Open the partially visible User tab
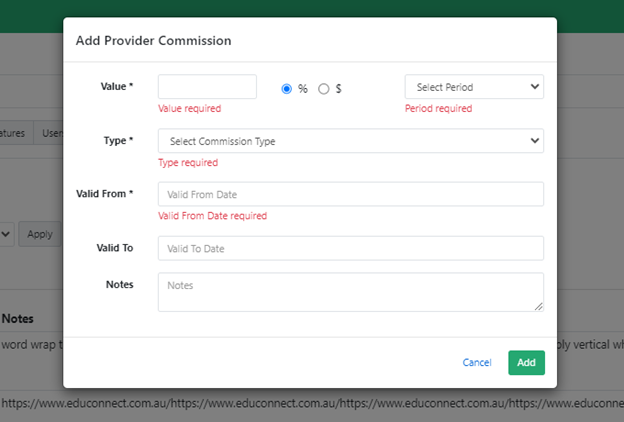624x422 pixels. point(48,133)
